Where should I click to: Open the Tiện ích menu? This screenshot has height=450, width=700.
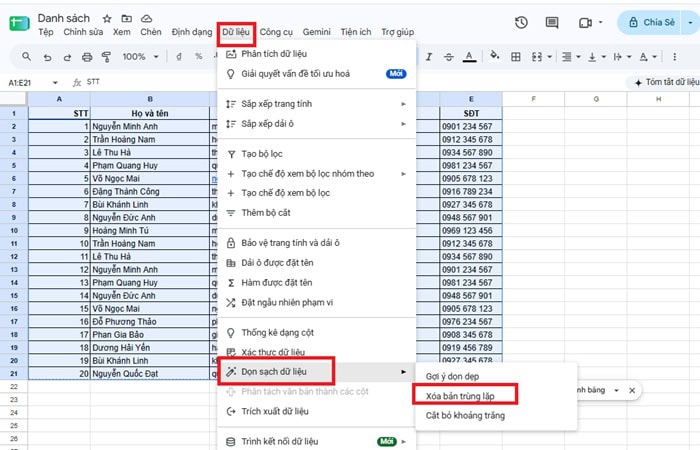click(356, 32)
